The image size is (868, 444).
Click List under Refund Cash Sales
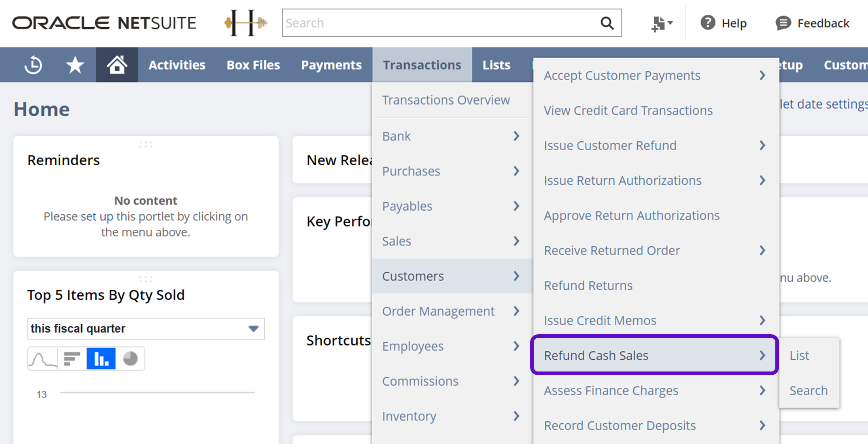(x=799, y=355)
